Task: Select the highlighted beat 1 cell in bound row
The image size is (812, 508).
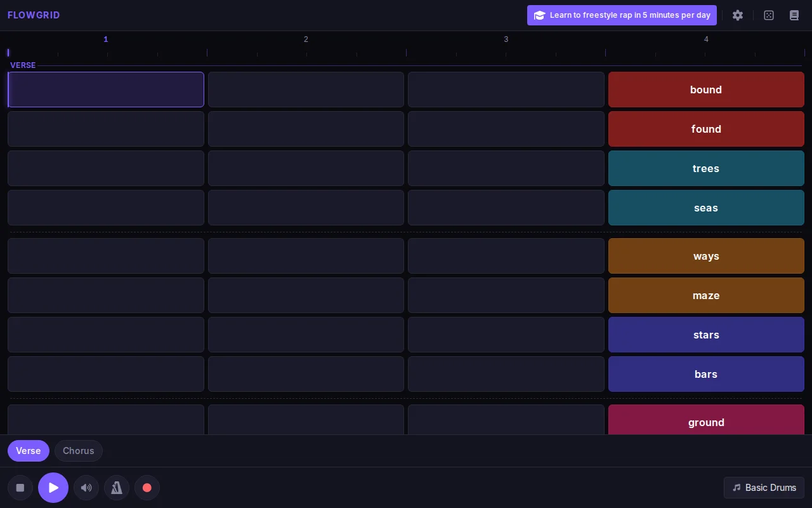Action: (x=106, y=90)
